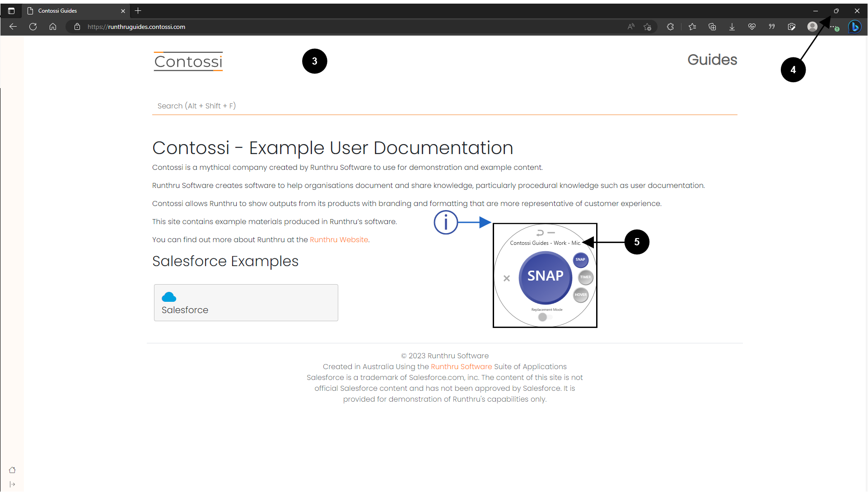Viewport: 868px width, 492px height.
Task: Click the Runthru Software footer link
Action: [461, 366]
